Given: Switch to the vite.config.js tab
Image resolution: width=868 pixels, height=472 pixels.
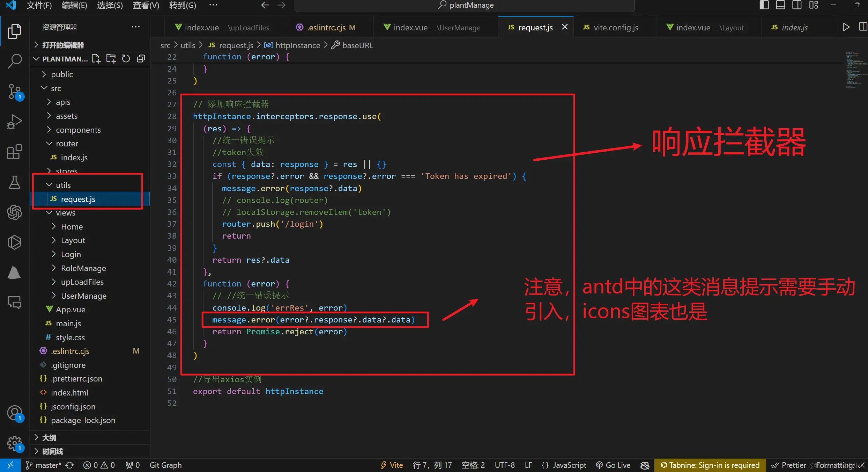Looking at the screenshot, I should (x=615, y=28).
